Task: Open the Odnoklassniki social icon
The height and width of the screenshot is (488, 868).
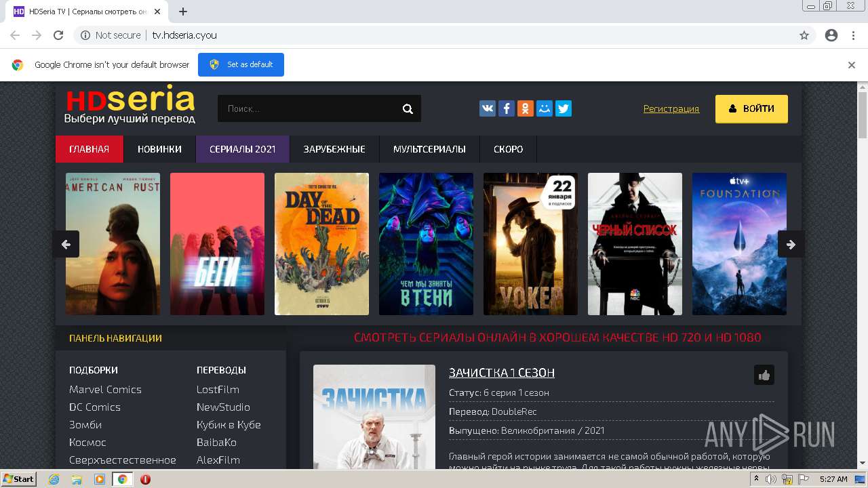Action: coord(526,108)
